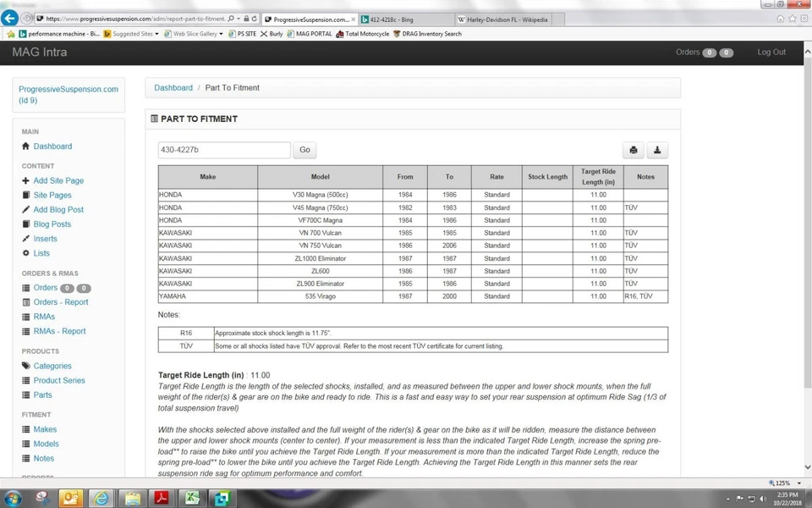Open the address bar dropdown arrow
The width and height of the screenshot is (812, 508).
(239, 19)
